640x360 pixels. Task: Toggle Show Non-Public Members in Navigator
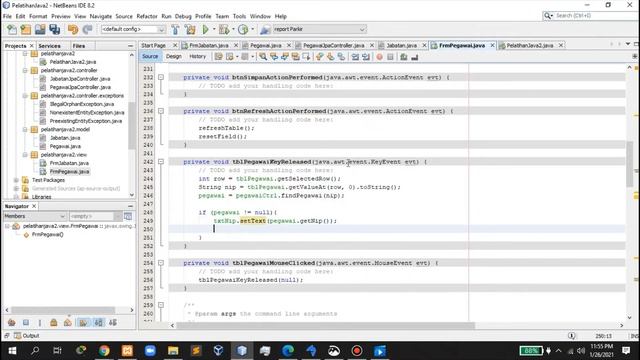(x=53, y=322)
